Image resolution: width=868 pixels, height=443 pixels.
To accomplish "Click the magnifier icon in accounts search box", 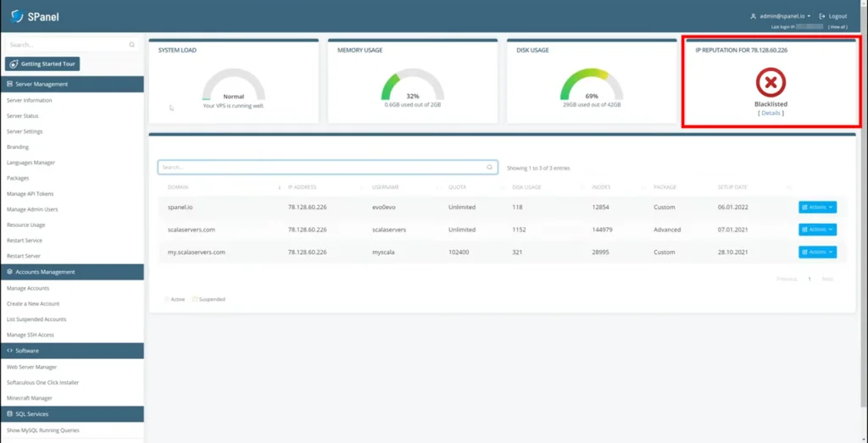I will (489, 167).
